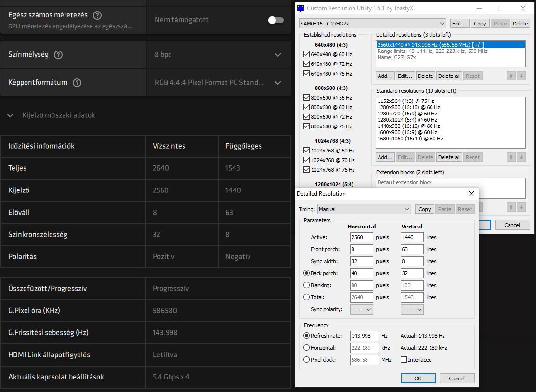Move detailed resolution down with arrow
The width and height of the screenshot is (536, 392).
[x=521, y=76]
